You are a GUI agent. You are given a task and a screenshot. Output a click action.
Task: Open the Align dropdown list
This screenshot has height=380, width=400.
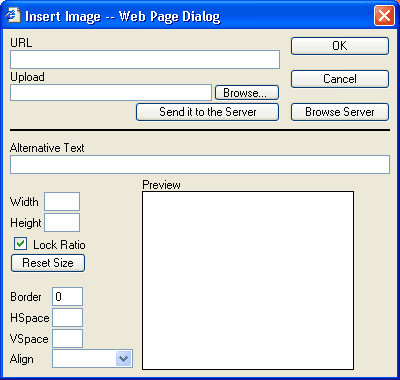pyautogui.click(x=124, y=359)
